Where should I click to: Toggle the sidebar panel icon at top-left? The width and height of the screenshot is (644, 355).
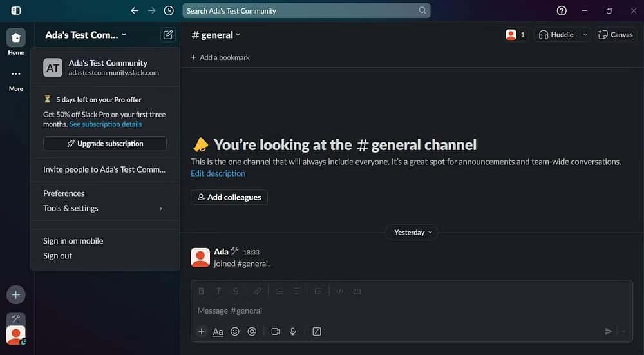pyautogui.click(x=16, y=11)
